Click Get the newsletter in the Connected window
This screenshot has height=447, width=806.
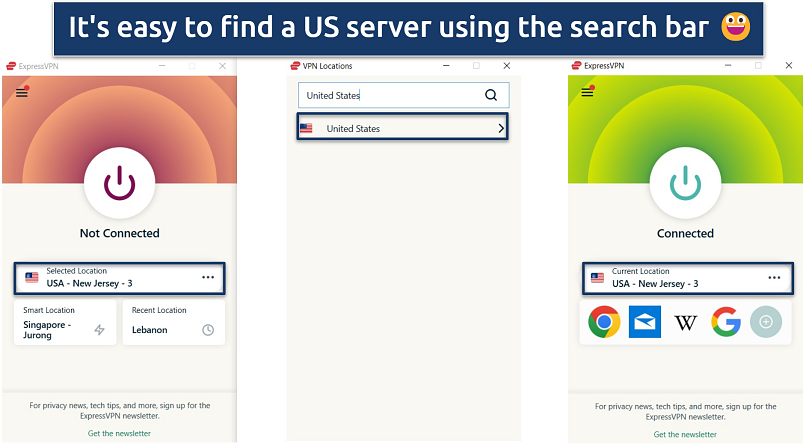tap(685, 435)
